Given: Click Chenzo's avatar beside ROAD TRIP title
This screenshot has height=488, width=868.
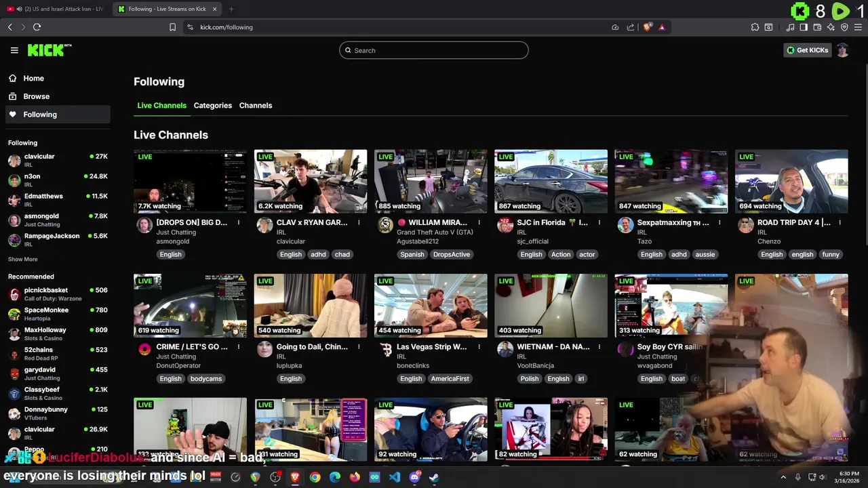Looking at the screenshot, I should [x=746, y=226].
